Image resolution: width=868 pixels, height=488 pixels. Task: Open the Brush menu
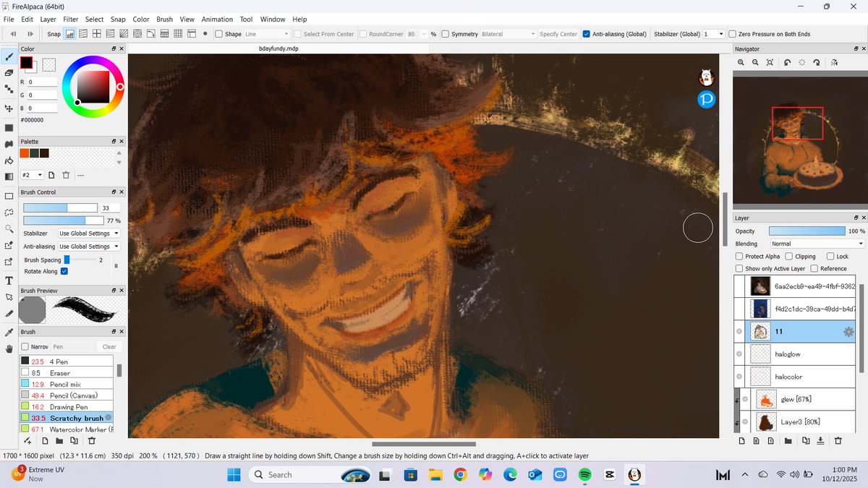tap(164, 19)
